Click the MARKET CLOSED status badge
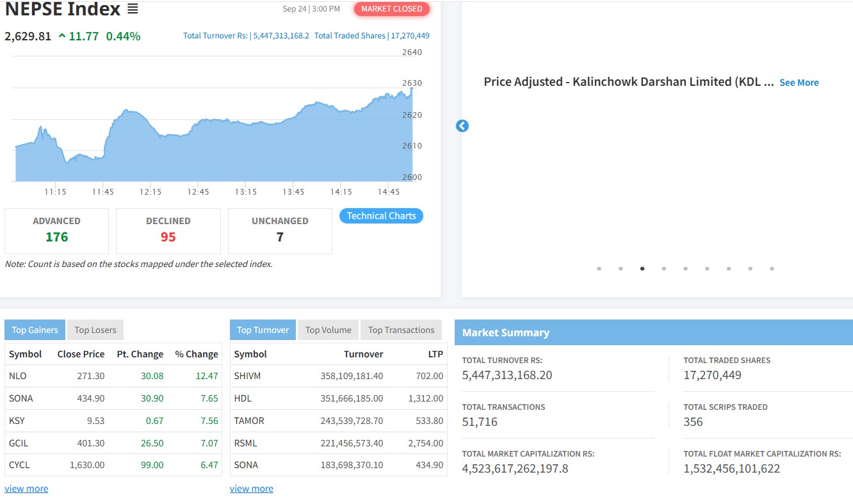Viewport: 853px width, 504px height. click(x=392, y=9)
